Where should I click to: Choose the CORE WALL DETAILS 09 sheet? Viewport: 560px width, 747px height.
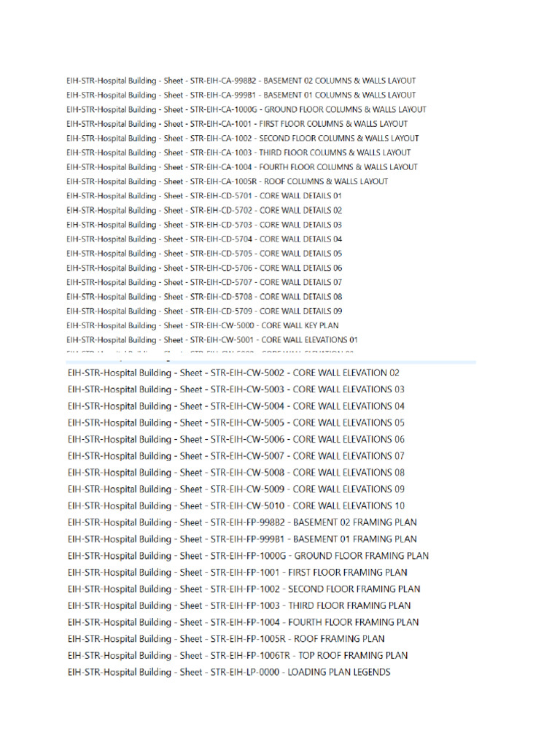[x=204, y=311]
